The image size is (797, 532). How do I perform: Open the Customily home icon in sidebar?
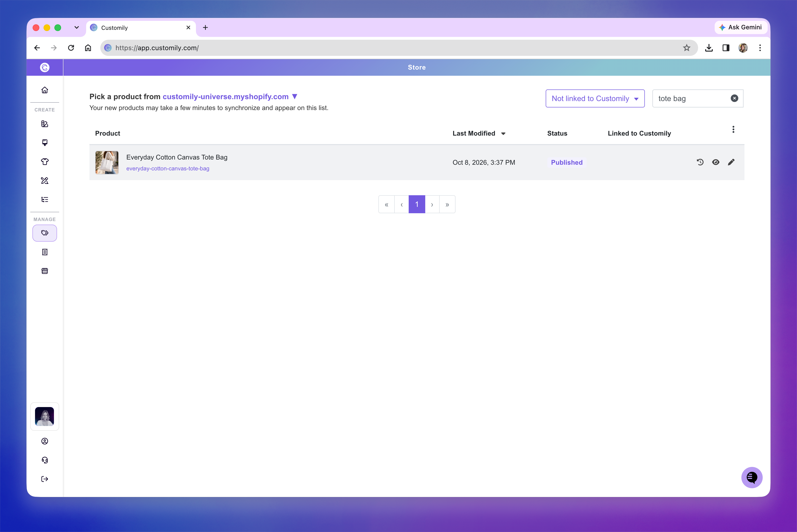tap(44, 90)
